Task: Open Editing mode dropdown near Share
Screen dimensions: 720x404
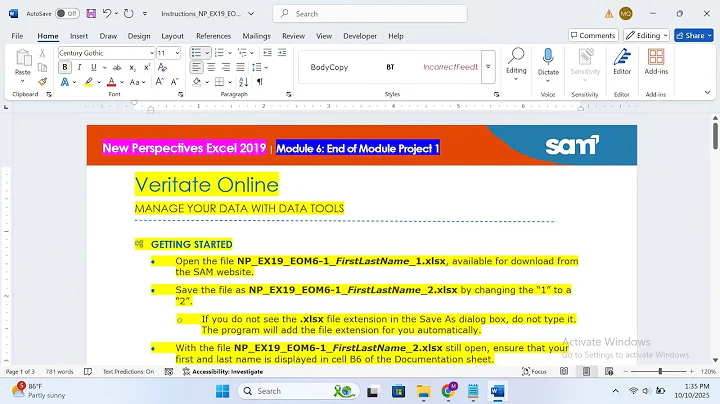Action: tap(646, 35)
